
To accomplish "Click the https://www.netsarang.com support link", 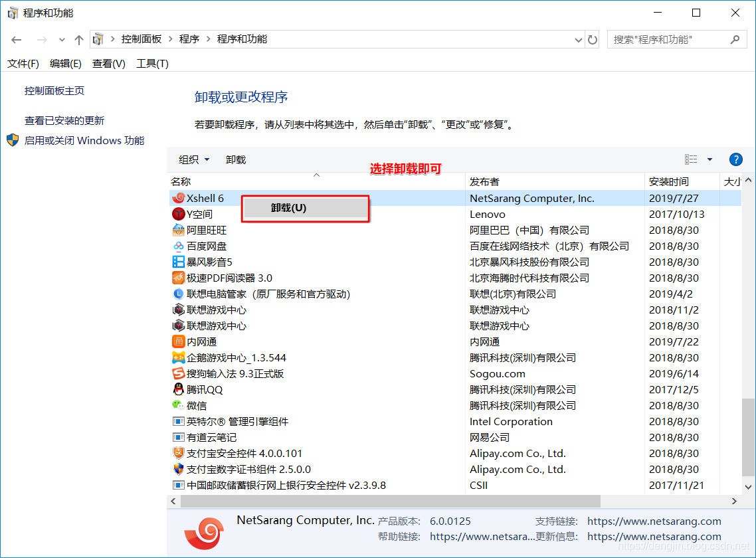I will [x=654, y=521].
